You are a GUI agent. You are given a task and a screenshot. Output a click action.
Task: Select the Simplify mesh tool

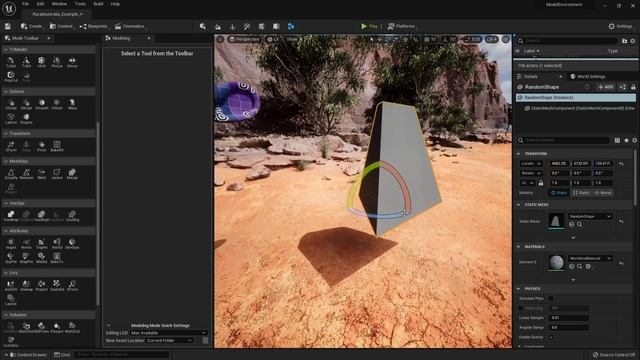(11, 174)
